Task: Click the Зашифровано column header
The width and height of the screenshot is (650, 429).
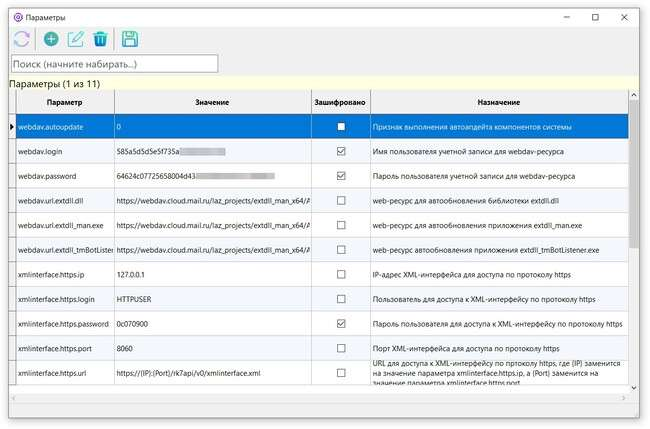Action: (340, 103)
